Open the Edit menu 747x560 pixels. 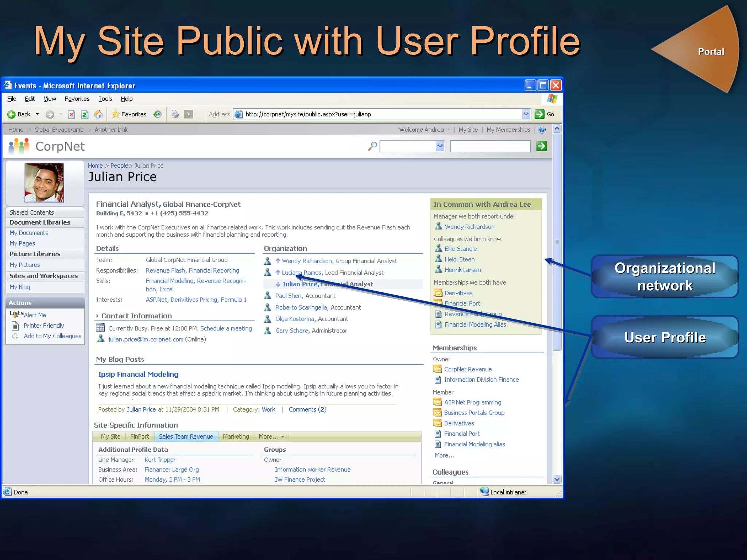[30, 99]
